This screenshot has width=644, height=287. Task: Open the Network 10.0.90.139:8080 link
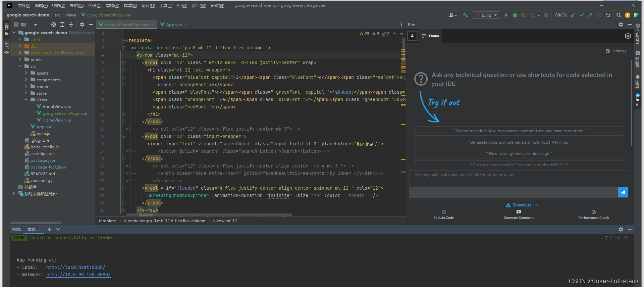[x=78, y=275]
